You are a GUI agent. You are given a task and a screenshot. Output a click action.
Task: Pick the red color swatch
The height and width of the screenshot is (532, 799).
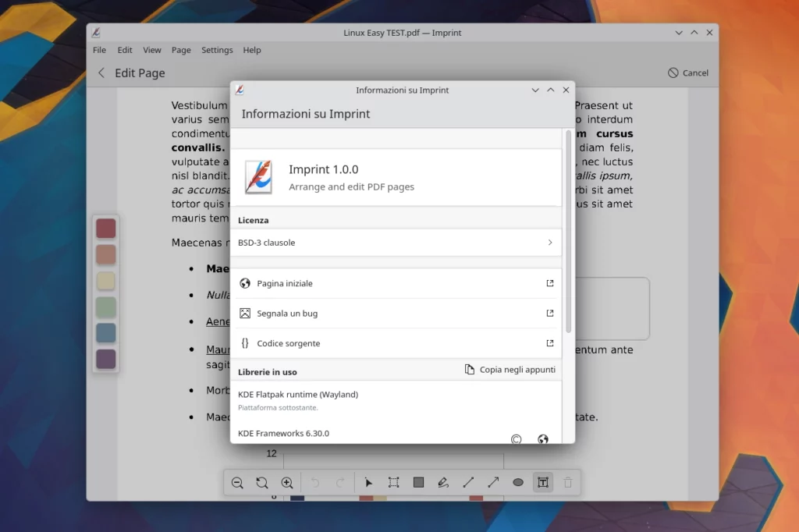click(106, 229)
